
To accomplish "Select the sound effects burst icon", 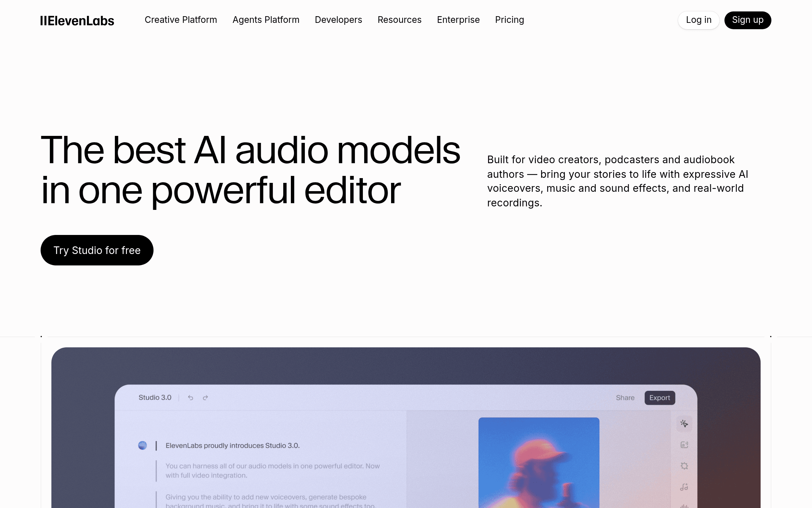I will pos(684,466).
